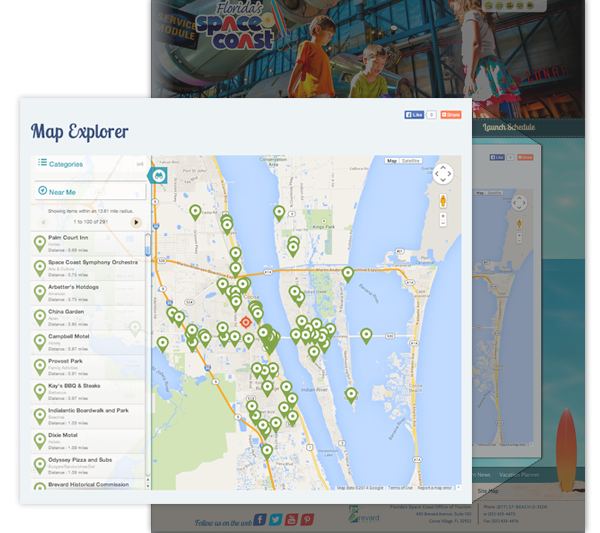Pan front map up with arrow control

443,168
